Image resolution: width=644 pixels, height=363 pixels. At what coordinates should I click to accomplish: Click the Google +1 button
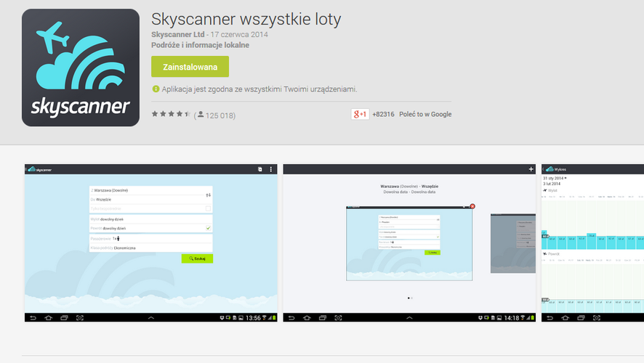361,114
